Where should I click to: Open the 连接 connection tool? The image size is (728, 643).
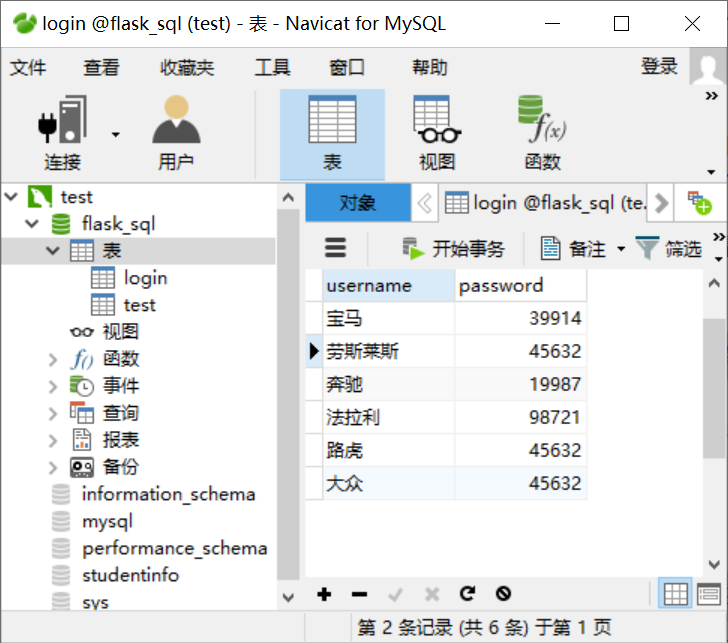pyautogui.click(x=62, y=133)
